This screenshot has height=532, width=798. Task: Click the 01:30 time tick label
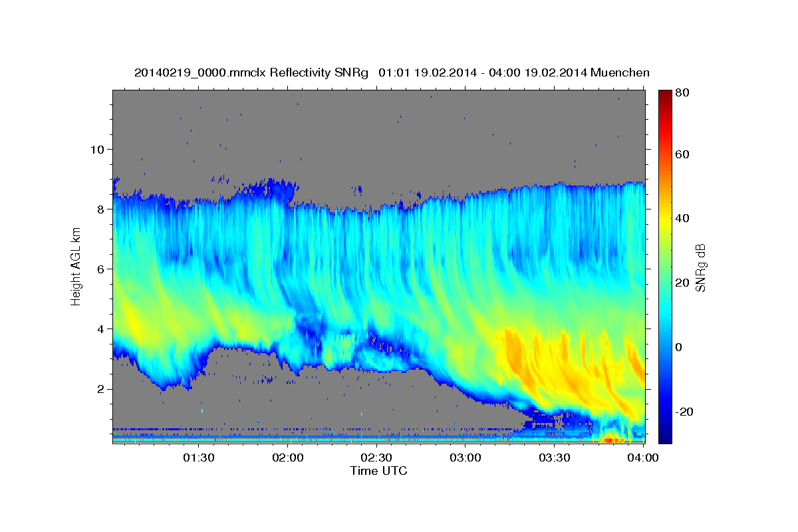[x=198, y=458]
